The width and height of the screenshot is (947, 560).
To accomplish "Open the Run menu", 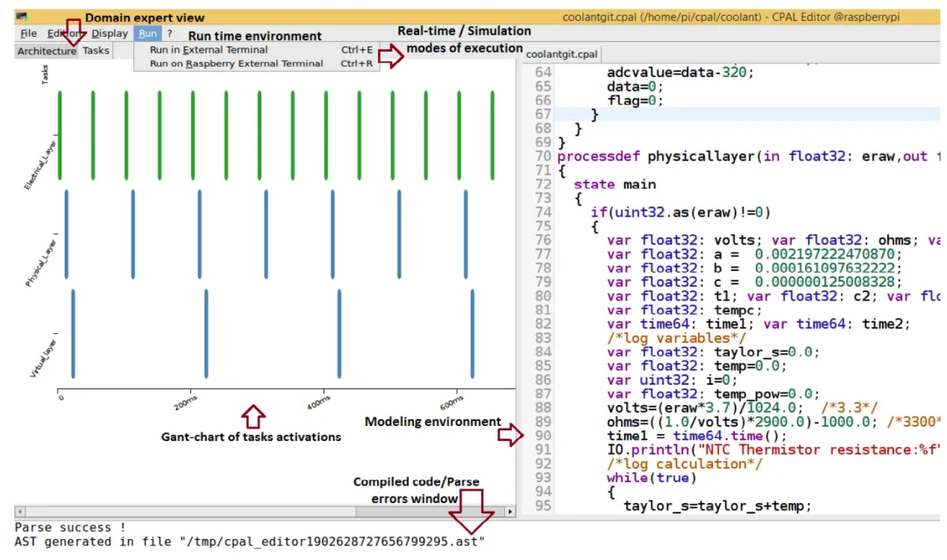I will point(147,33).
